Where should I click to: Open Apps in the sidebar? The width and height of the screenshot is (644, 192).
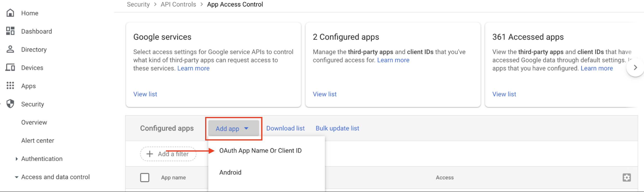tap(29, 86)
